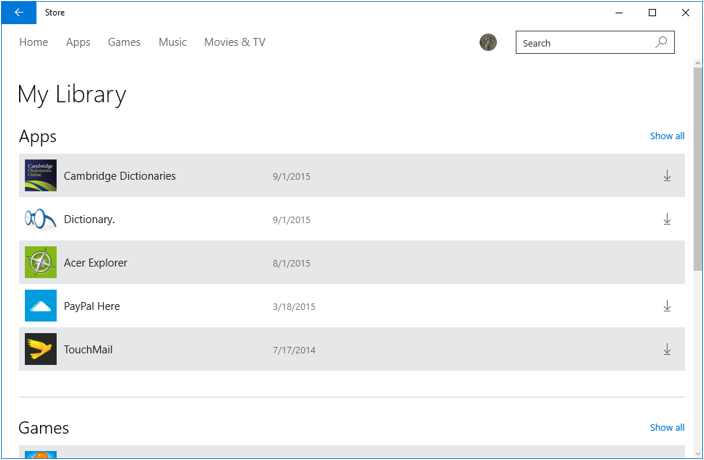Select the Dictionary. name text
The height and width of the screenshot is (460, 704).
[89, 219]
